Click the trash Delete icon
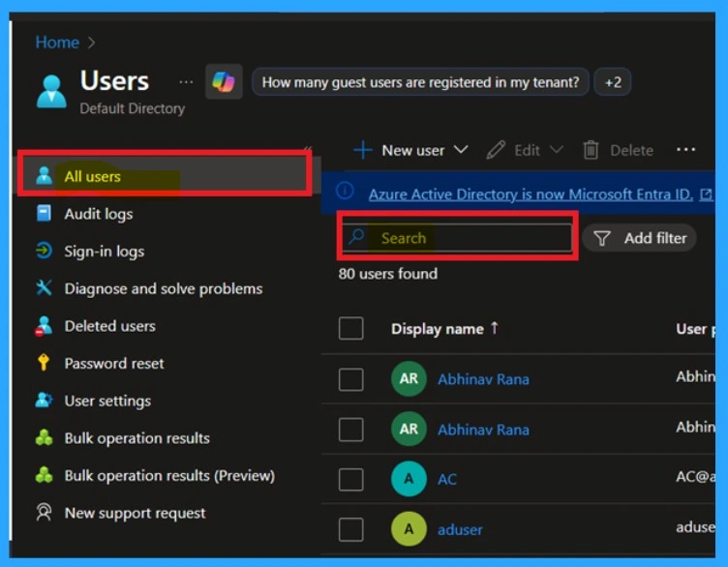The height and width of the screenshot is (567, 728). point(591,150)
